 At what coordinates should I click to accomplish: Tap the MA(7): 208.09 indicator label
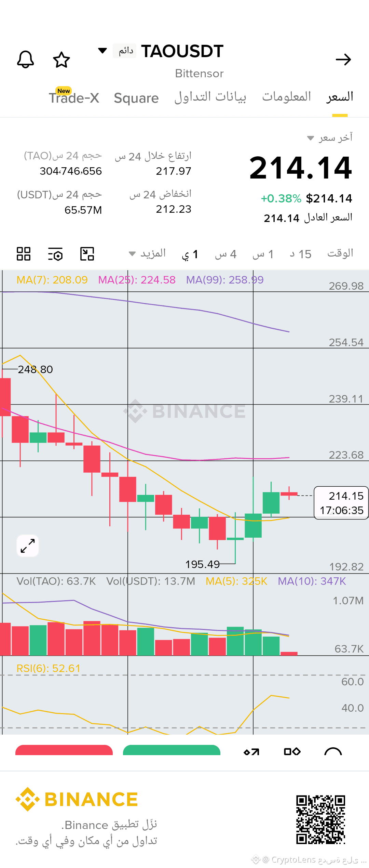point(52,280)
